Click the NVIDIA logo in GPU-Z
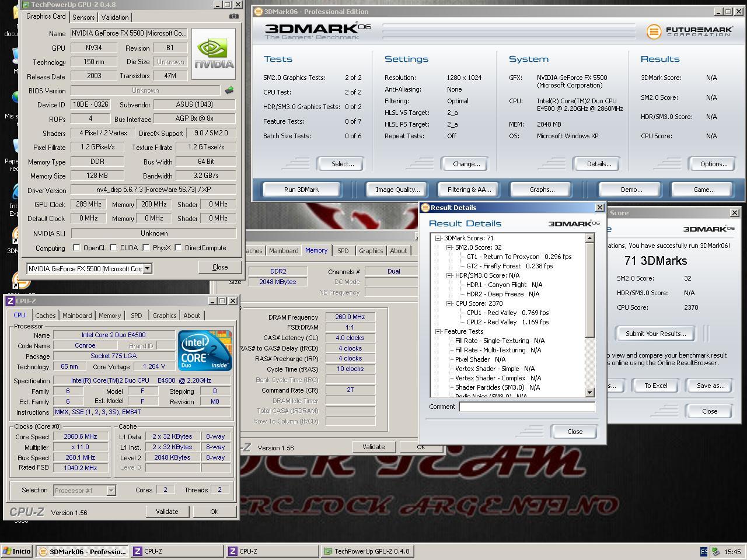This screenshot has height=560, width=747. tap(214, 54)
